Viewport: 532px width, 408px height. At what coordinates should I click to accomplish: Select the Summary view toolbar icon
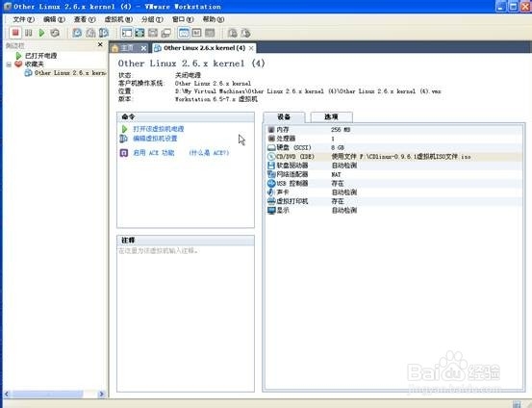[x=184, y=33]
